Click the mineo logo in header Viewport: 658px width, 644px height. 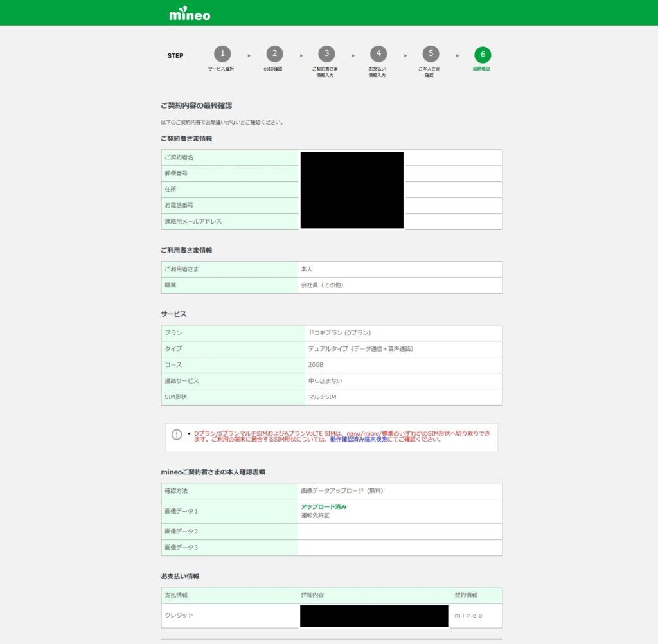point(190,13)
